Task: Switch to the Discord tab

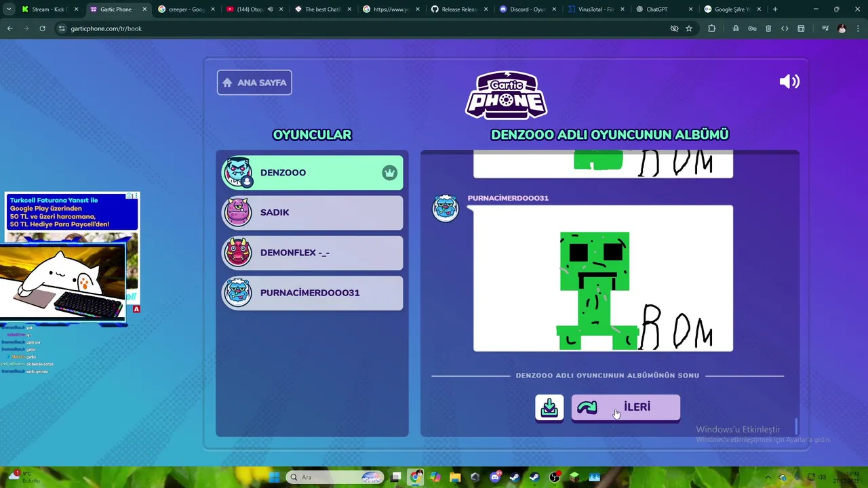Action: tap(527, 9)
